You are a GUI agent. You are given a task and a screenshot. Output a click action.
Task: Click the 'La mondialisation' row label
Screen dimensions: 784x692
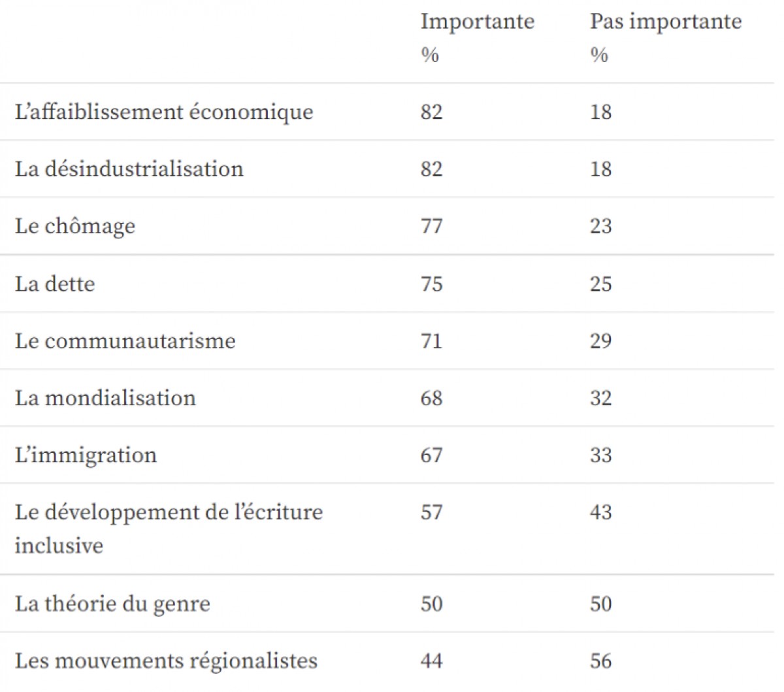pos(105,399)
